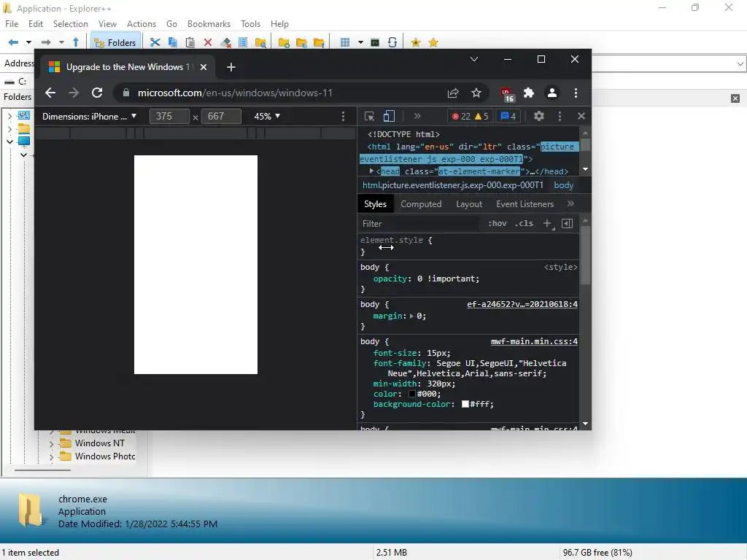
Task: Open the Actions menu
Action: 142,24
